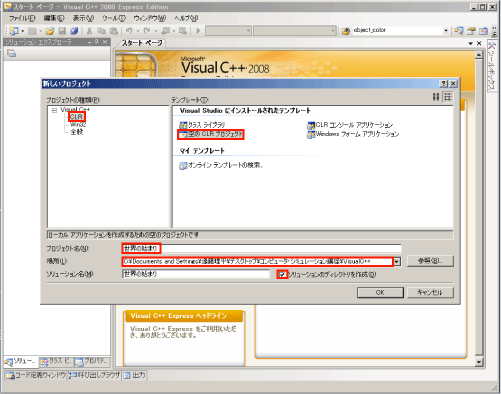The image size is (501, 394).
Task: Click the project name input field
Action: point(262,249)
